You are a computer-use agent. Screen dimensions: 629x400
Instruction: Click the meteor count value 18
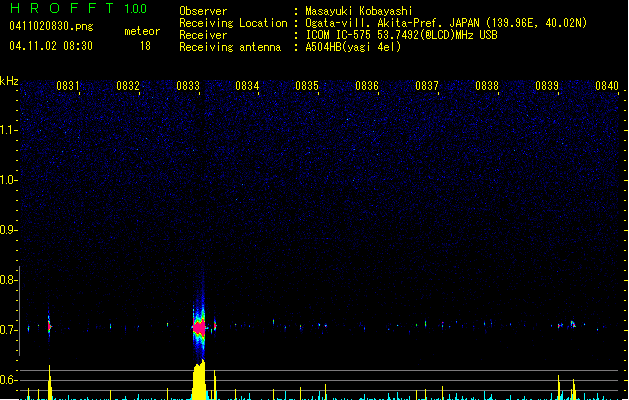pos(145,46)
